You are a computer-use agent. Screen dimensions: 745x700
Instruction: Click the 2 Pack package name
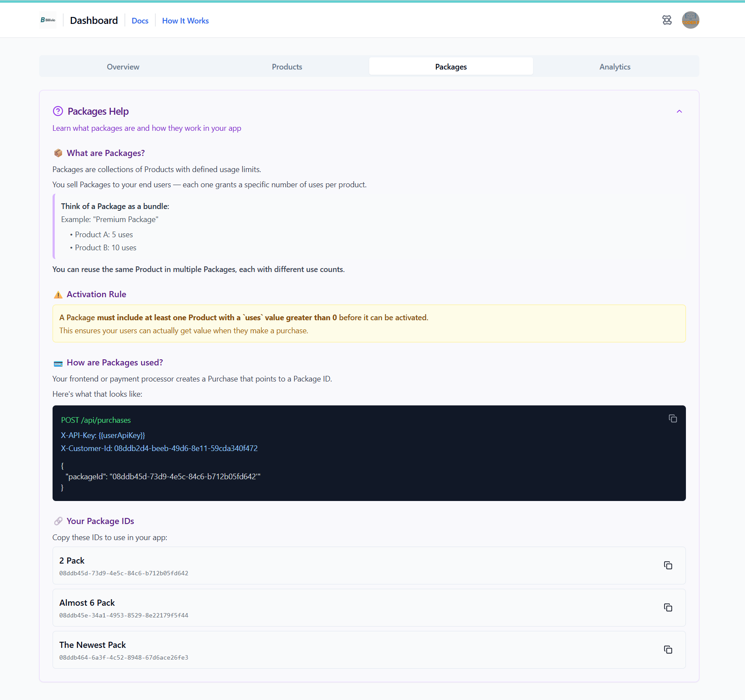pos(72,561)
